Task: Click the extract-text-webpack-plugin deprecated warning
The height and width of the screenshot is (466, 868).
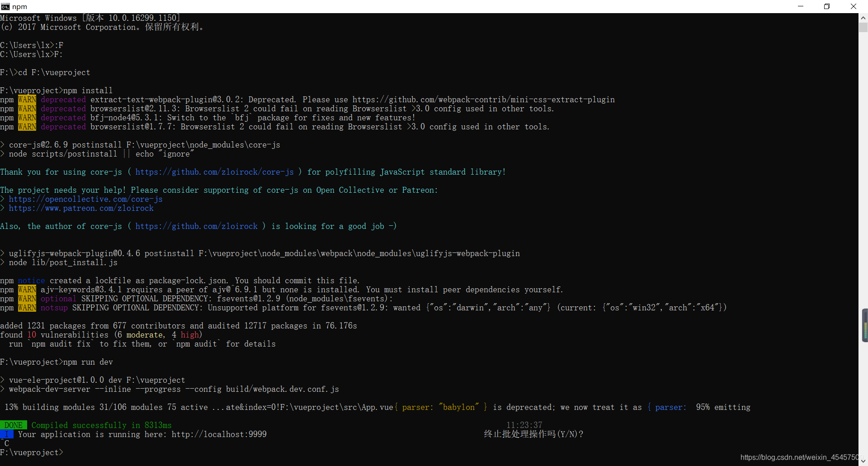Action: click(x=307, y=100)
